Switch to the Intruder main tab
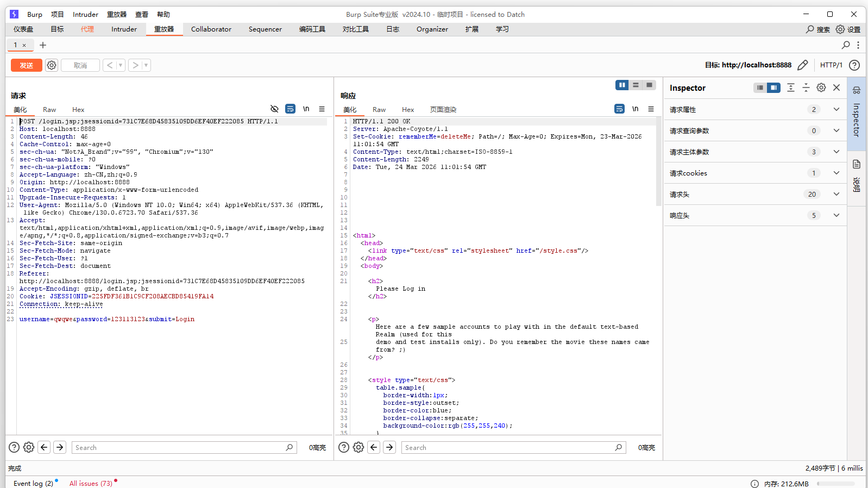The height and width of the screenshot is (488, 868). point(124,29)
